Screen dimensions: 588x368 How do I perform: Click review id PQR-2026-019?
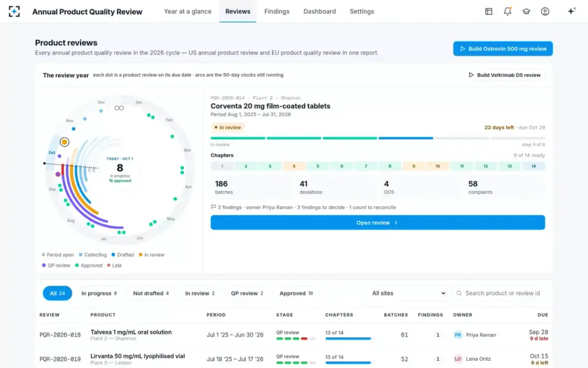pos(60,359)
